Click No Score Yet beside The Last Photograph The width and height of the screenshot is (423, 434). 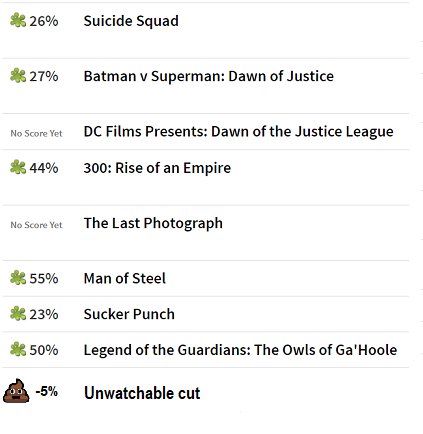36,225
